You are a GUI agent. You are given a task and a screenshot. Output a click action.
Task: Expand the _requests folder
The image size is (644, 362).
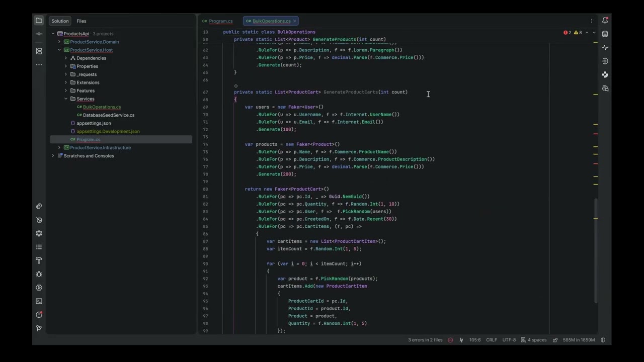pyautogui.click(x=66, y=74)
